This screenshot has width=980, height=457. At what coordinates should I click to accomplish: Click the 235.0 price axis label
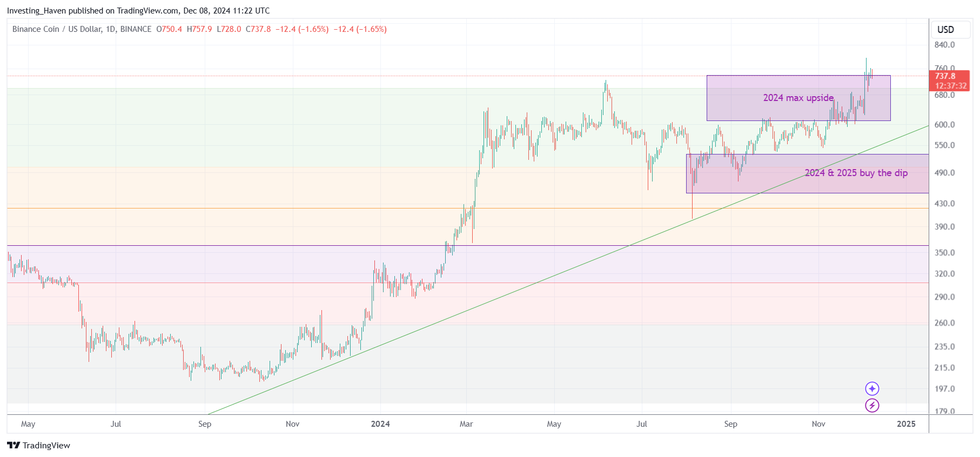944,347
